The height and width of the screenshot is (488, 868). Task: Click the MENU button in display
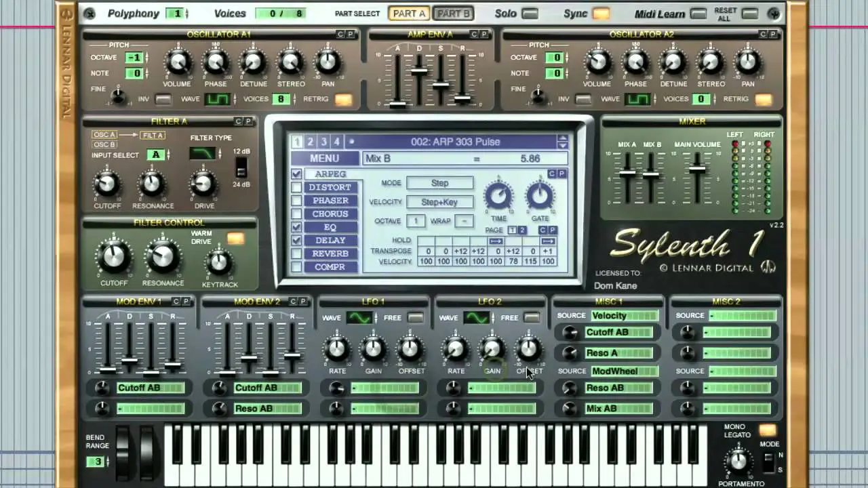[x=324, y=159]
